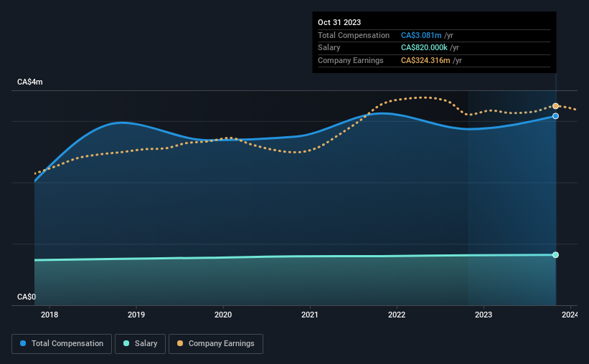Select the orange Company Earnings data point
589x364 pixels.
(555, 106)
